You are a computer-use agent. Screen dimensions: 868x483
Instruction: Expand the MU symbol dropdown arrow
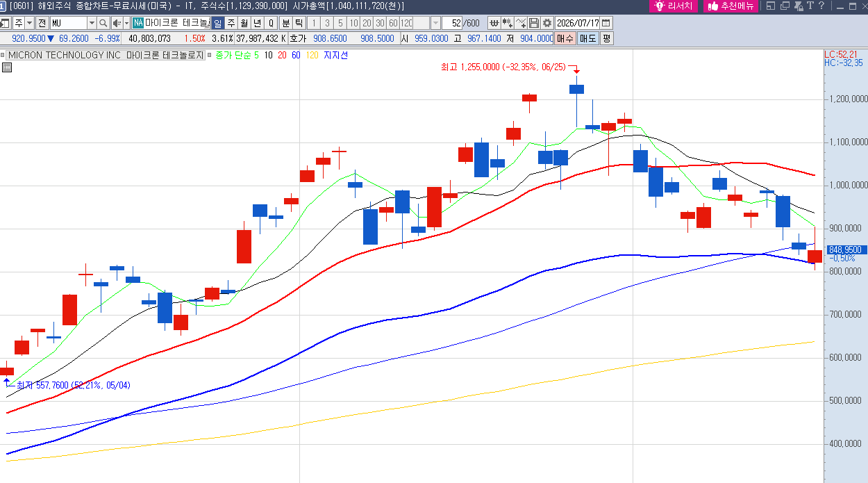tap(92, 23)
